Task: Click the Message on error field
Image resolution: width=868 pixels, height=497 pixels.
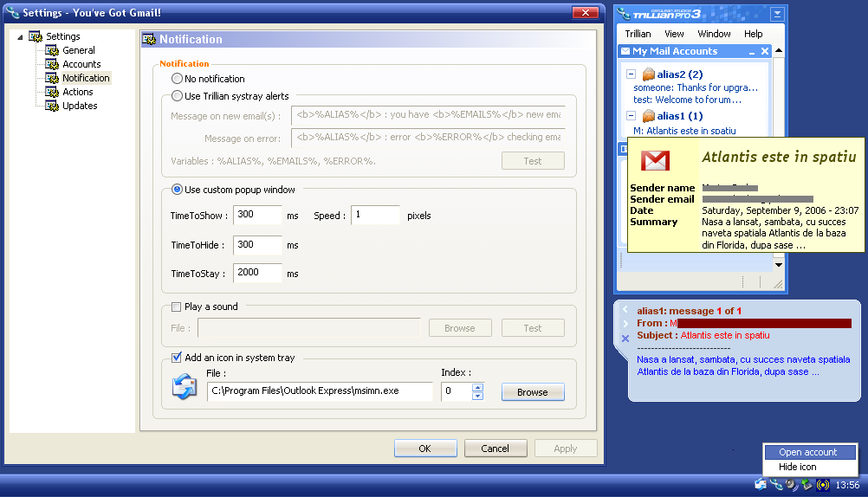Action: 428,138
